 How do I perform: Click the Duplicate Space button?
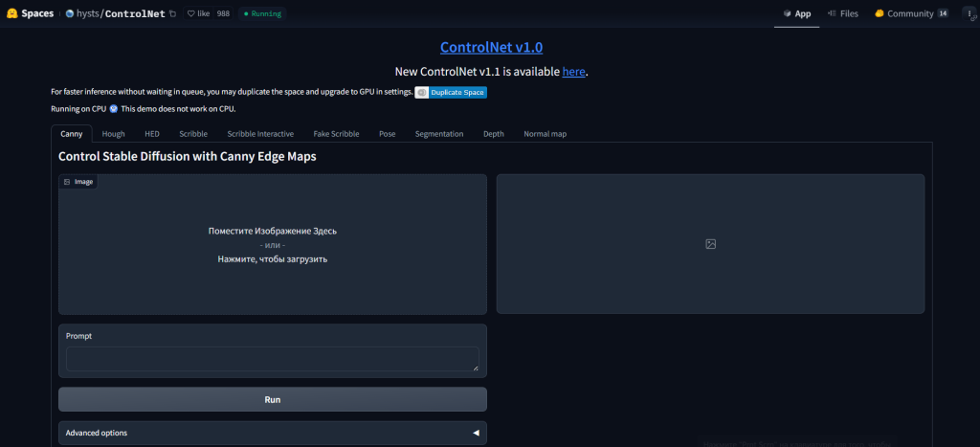tap(451, 92)
